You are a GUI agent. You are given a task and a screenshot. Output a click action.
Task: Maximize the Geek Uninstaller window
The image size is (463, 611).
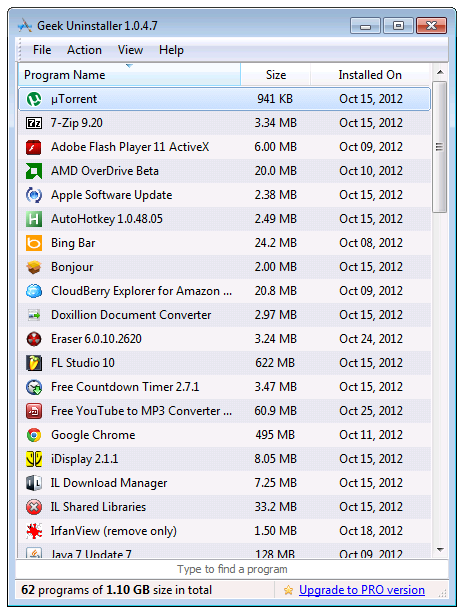pyautogui.click(x=398, y=26)
